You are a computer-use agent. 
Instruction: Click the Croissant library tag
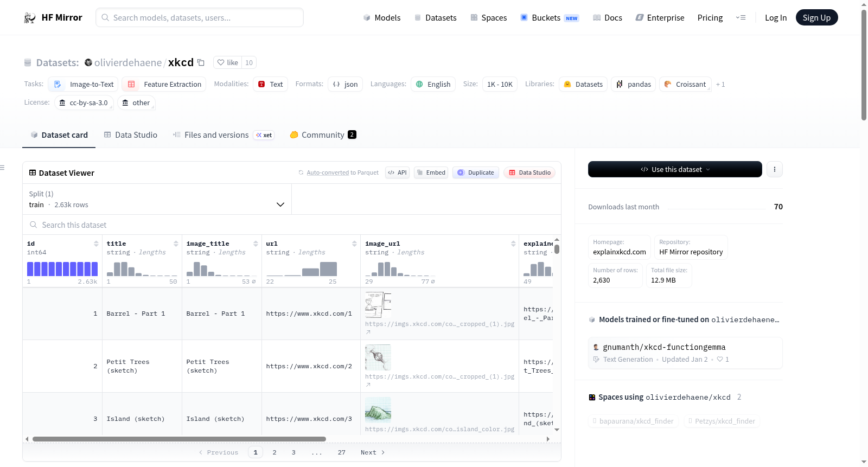(685, 84)
